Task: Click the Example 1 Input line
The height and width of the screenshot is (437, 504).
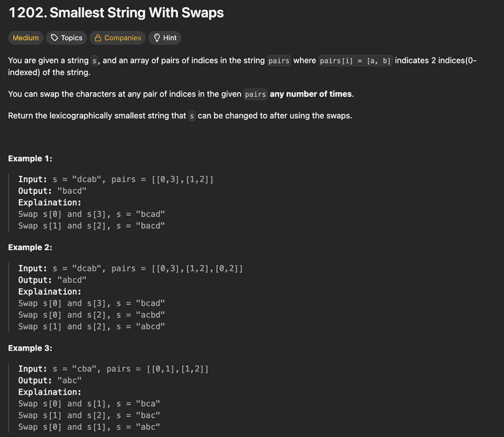Action: 116,179
